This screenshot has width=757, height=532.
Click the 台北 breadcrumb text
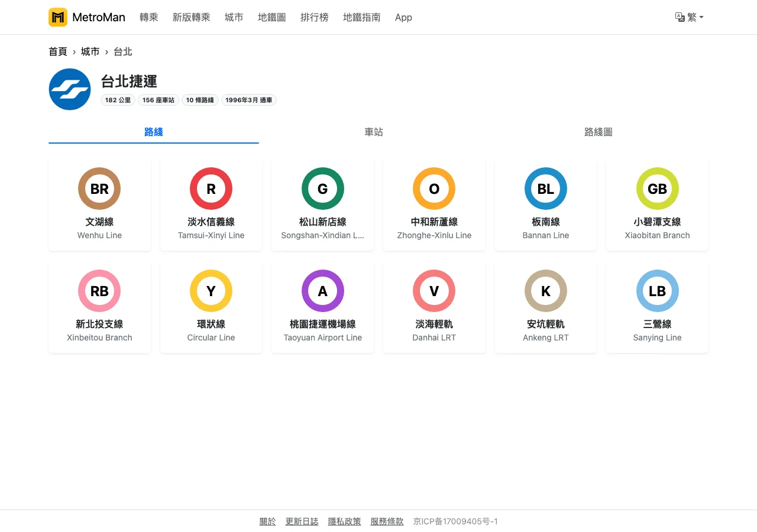[x=123, y=51]
